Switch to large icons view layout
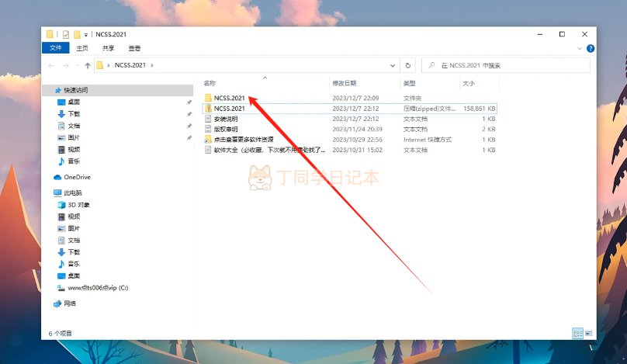Screen dimensions: 627x364 pos(589,333)
